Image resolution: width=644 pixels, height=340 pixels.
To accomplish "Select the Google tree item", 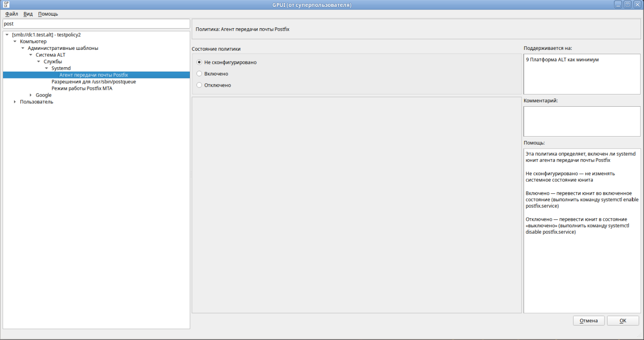I will tap(43, 95).
